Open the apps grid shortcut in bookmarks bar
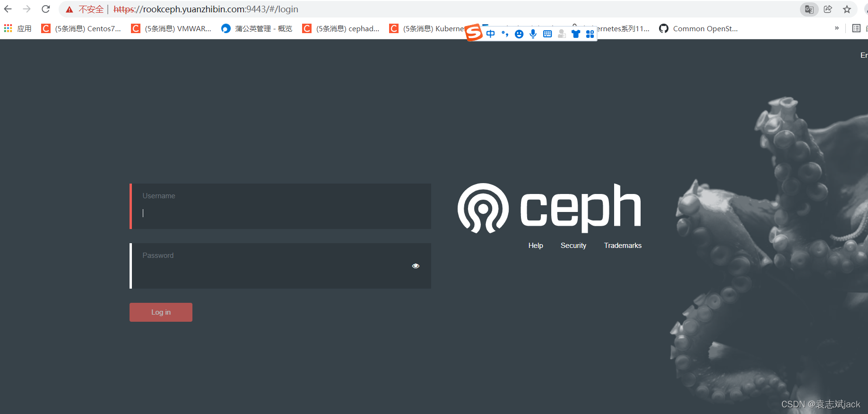 [17, 28]
